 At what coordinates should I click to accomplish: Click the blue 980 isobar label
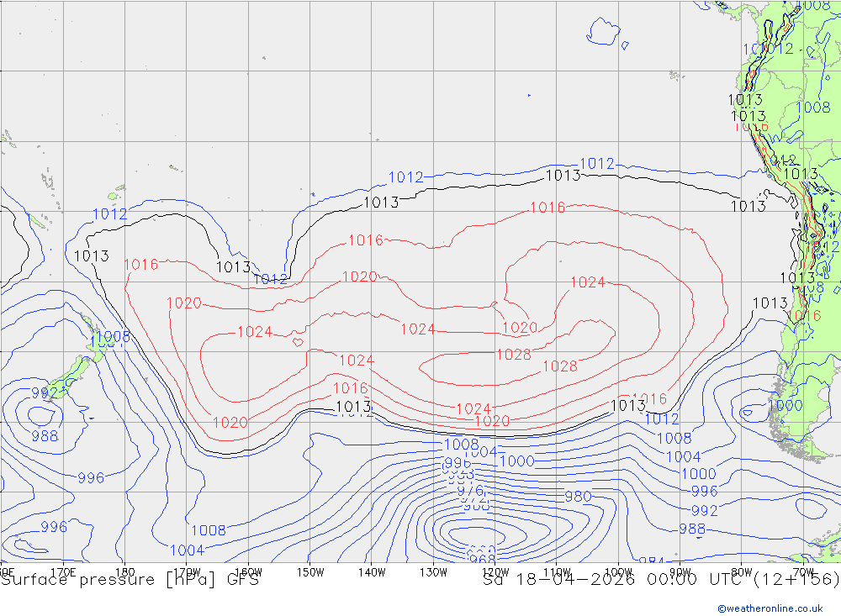(578, 497)
